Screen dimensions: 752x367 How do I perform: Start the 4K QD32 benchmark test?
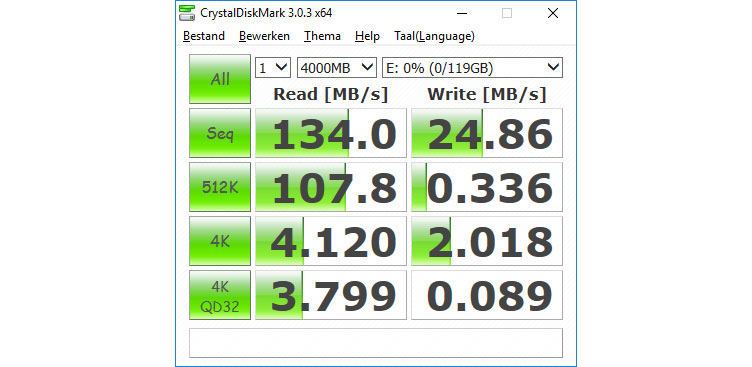coord(220,295)
